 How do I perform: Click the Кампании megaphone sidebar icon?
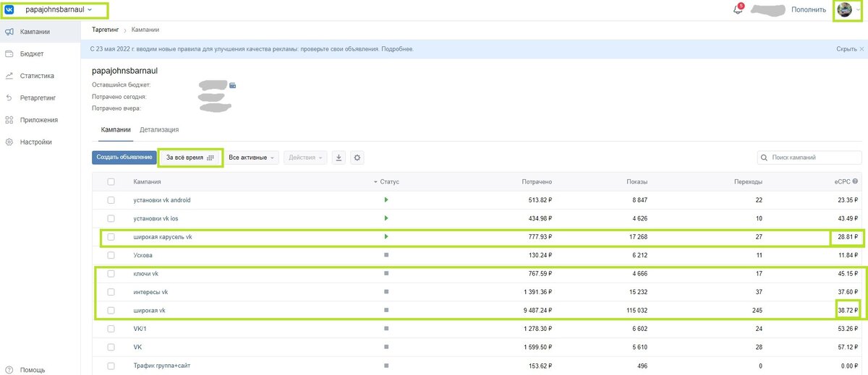(x=9, y=32)
